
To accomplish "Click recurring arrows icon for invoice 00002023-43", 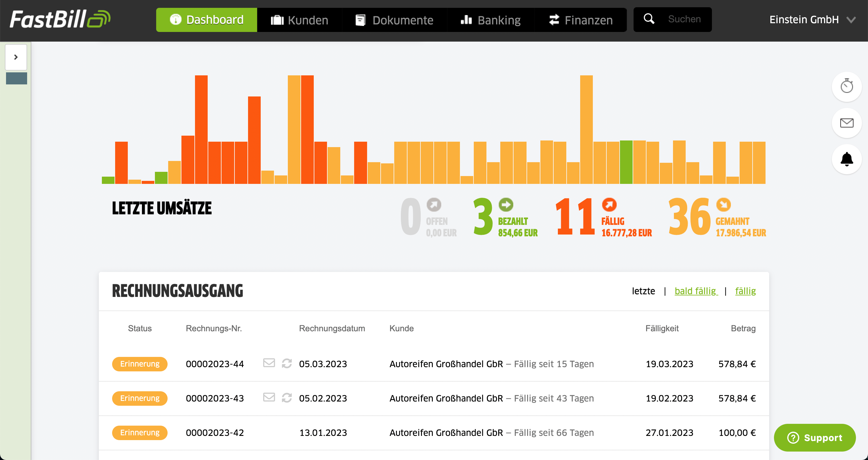I will click(x=287, y=398).
